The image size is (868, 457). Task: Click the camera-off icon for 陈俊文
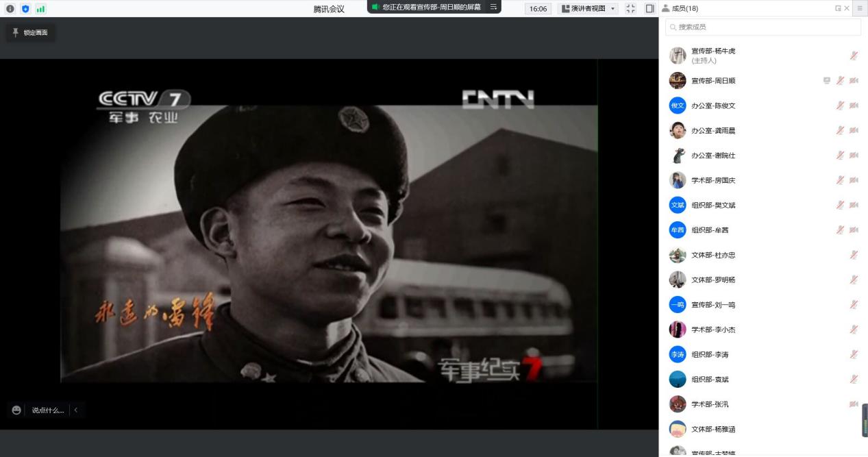click(x=854, y=106)
